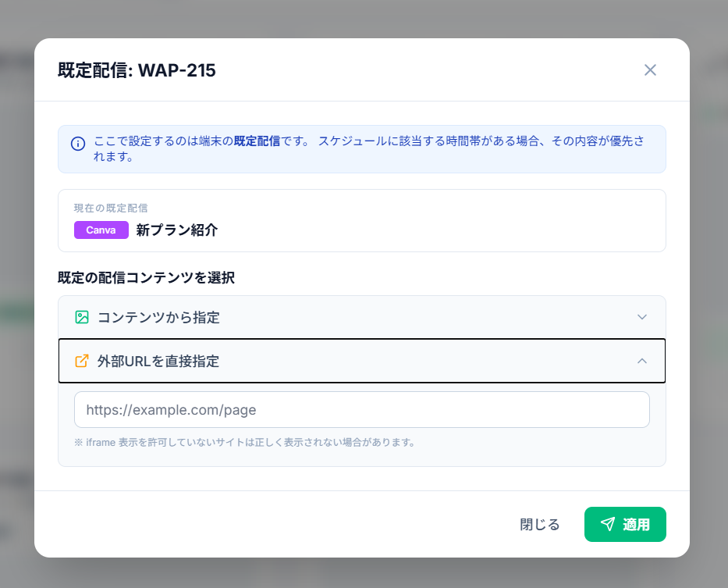Collapse the 外部URLを直接指定 section chevron
728x588 pixels.
(641, 361)
